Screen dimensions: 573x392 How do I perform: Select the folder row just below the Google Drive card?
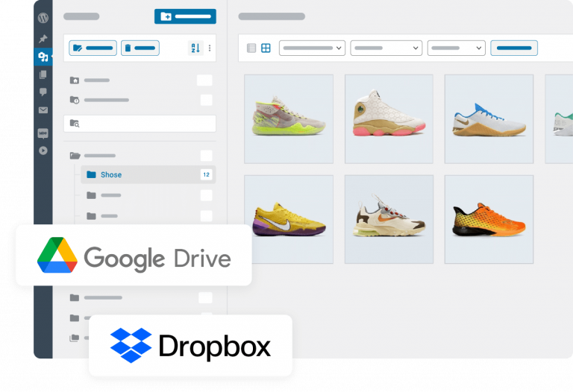(x=141, y=297)
